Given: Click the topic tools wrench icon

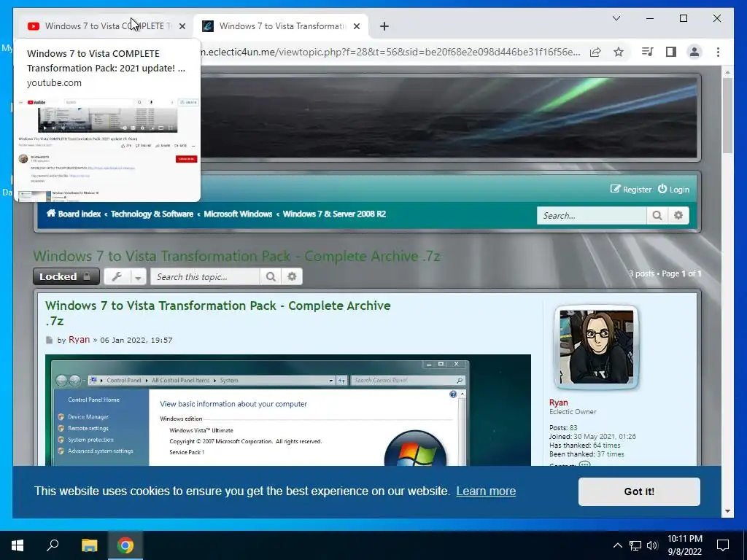Looking at the screenshot, I should (117, 276).
